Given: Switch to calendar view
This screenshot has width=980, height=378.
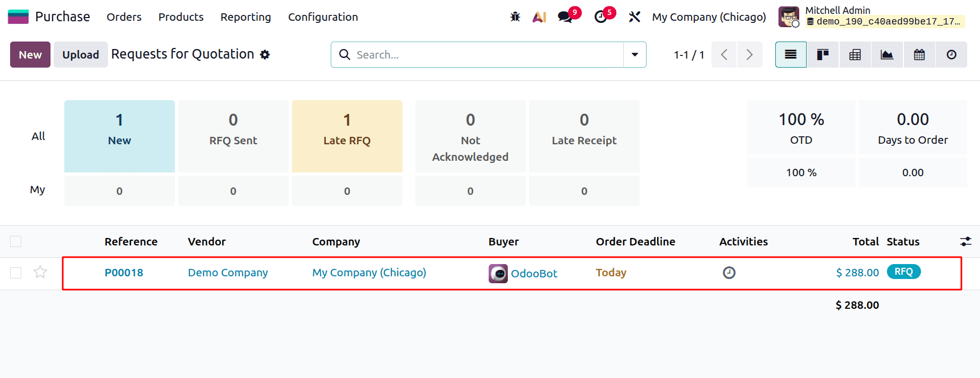Looking at the screenshot, I should point(919,55).
